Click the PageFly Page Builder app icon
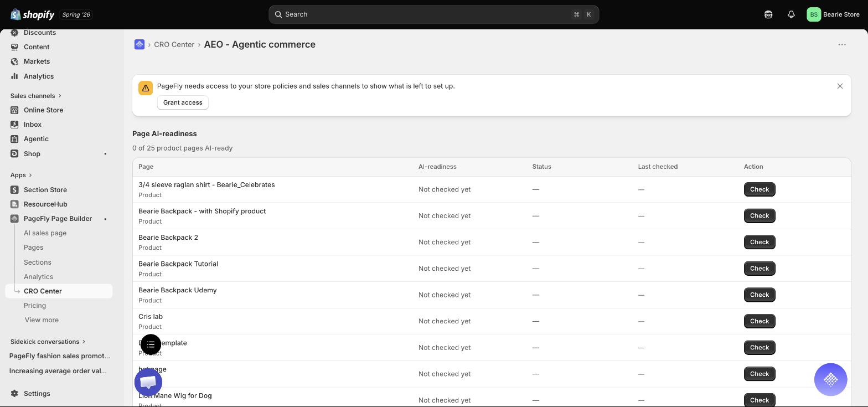868x407 pixels. [x=15, y=219]
